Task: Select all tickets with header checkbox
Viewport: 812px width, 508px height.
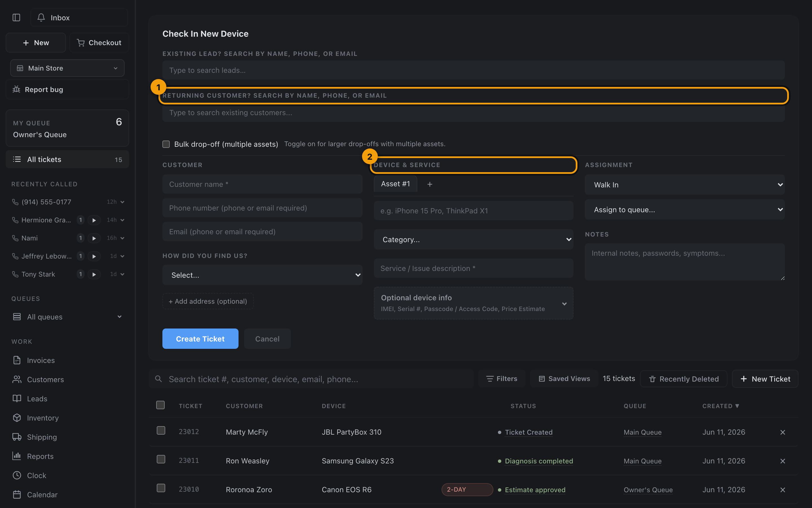Action: (160, 405)
